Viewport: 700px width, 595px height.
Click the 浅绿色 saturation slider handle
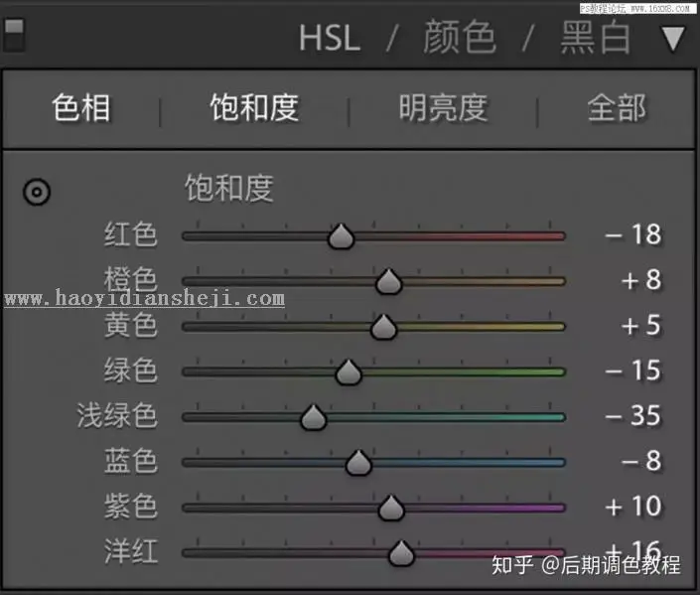point(314,417)
